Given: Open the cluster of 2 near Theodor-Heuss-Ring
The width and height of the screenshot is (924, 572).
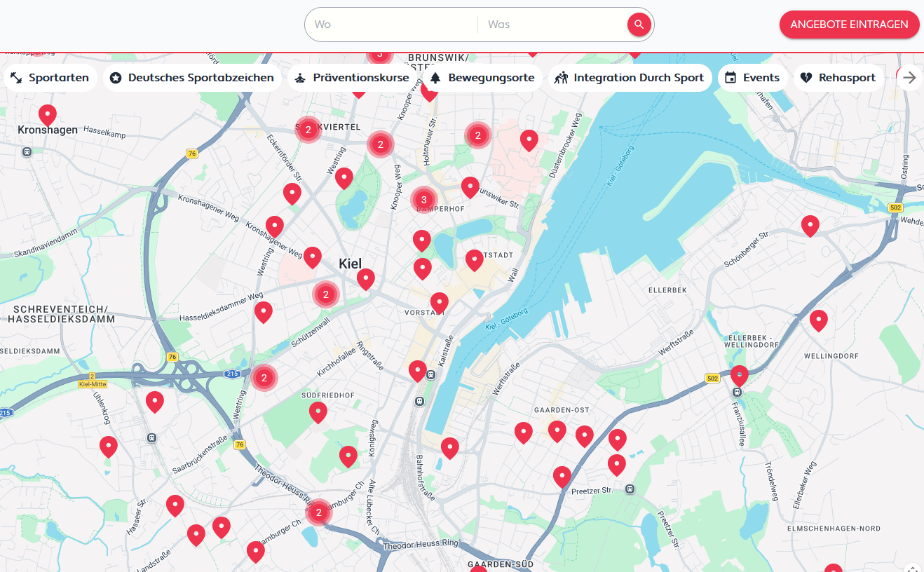Looking at the screenshot, I should [319, 512].
